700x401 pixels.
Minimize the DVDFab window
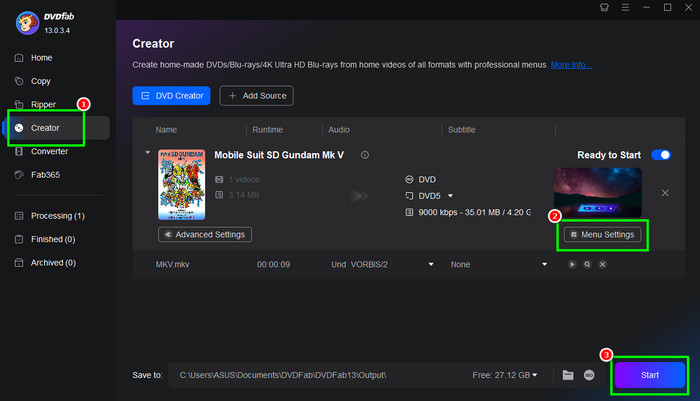[x=646, y=7]
